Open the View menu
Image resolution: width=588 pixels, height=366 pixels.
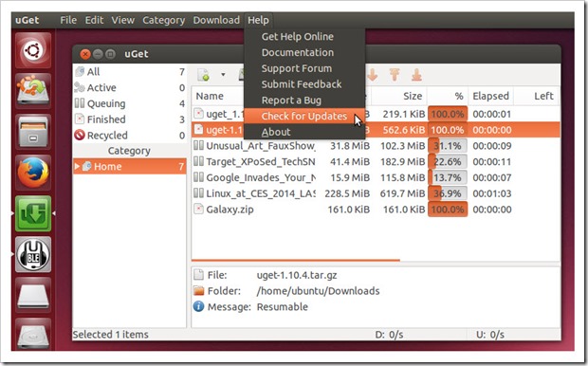122,20
